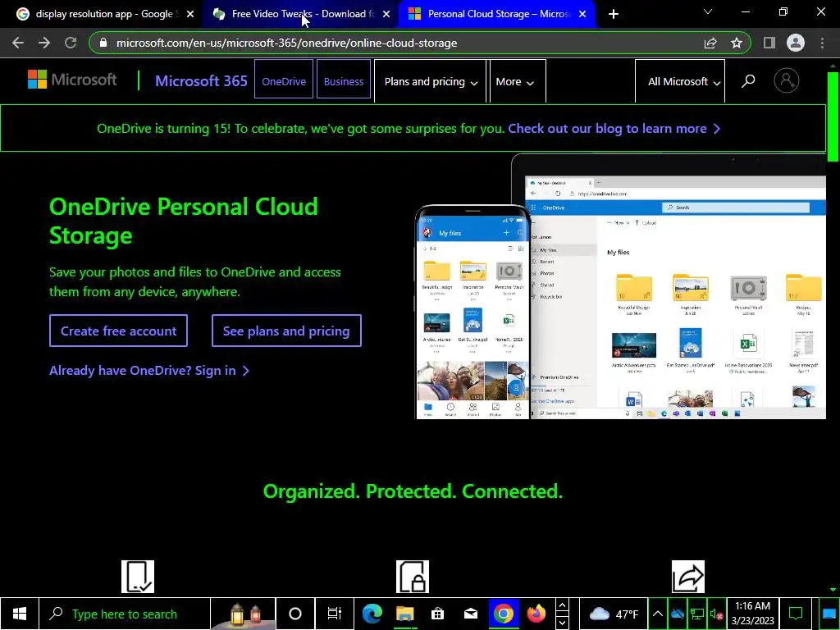Expand the More menu dropdown
The image size is (840, 630).
(x=518, y=81)
